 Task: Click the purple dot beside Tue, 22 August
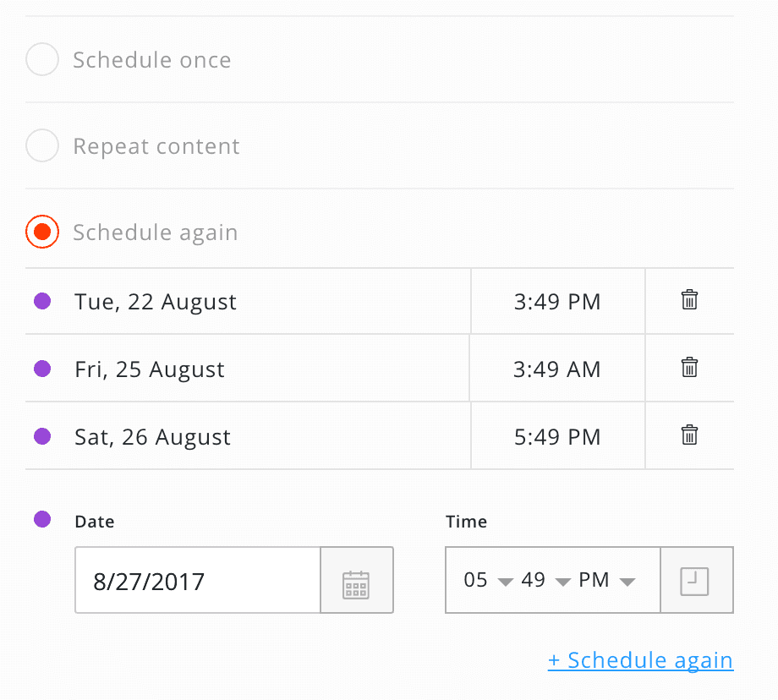pyautogui.click(x=42, y=301)
